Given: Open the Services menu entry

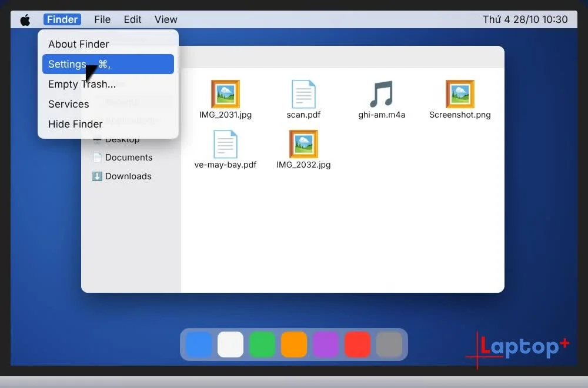Looking at the screenshot, I should click(x=108, y=104).
